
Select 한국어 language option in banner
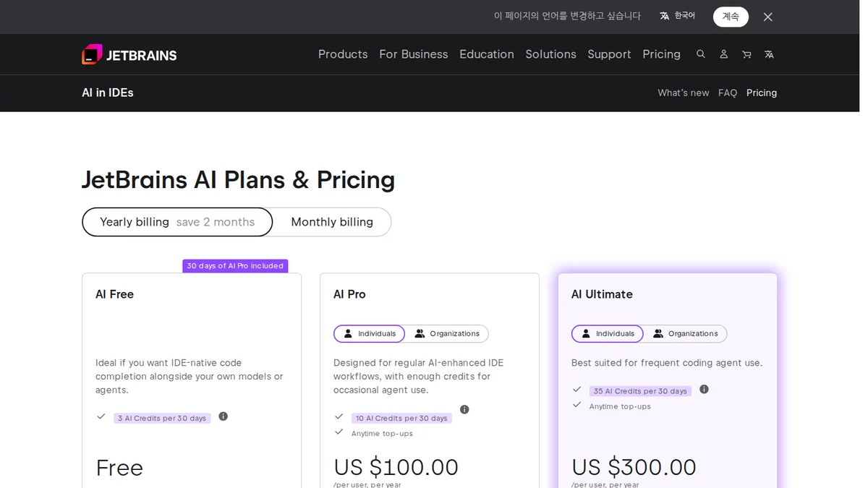(x=677, y=16)
